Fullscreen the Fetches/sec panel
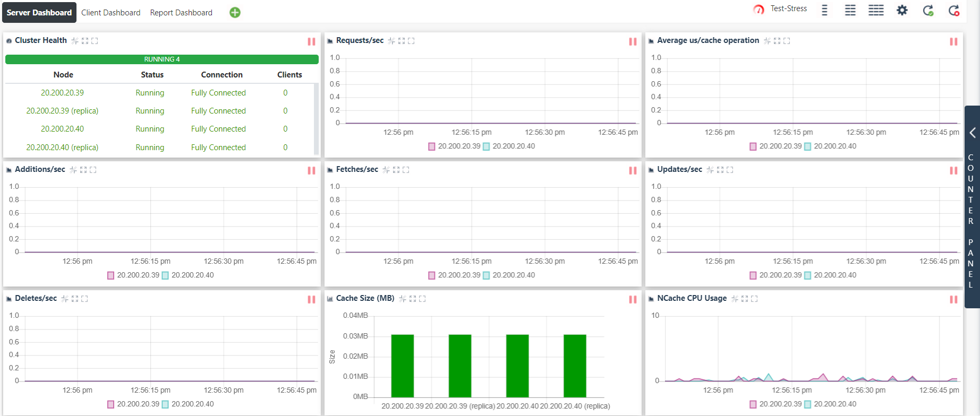This screenshot has height=416, width=980. [x=406, y=170]
